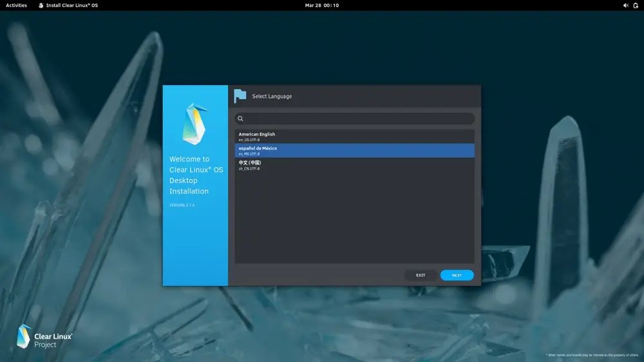
Task: Click the trademark disclaimer text at the bottom right
Action: pyautogui.click(x=592, y=355)
